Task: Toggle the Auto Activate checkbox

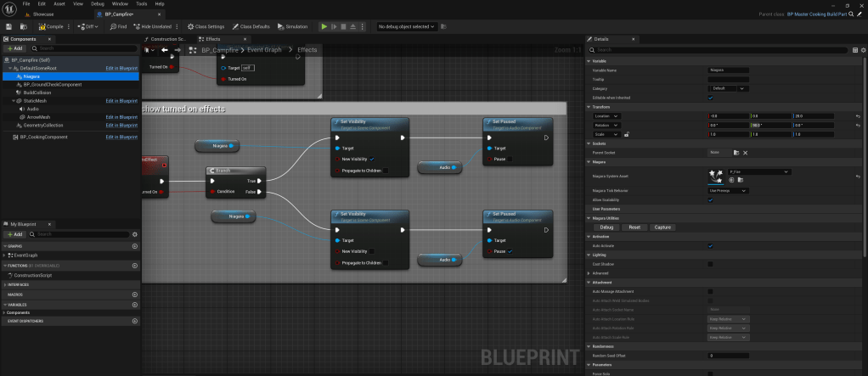Action: tap(711, 245)
